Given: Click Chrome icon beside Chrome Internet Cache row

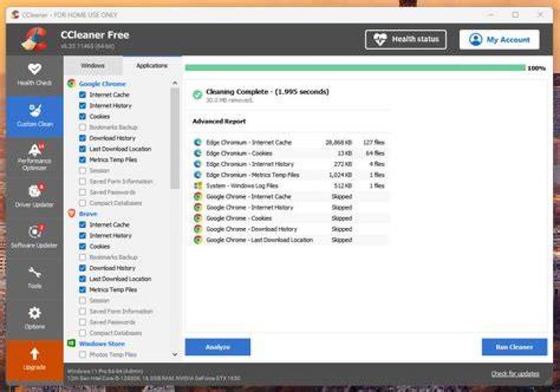Looking at the screenshot, I should click(198, 196).
